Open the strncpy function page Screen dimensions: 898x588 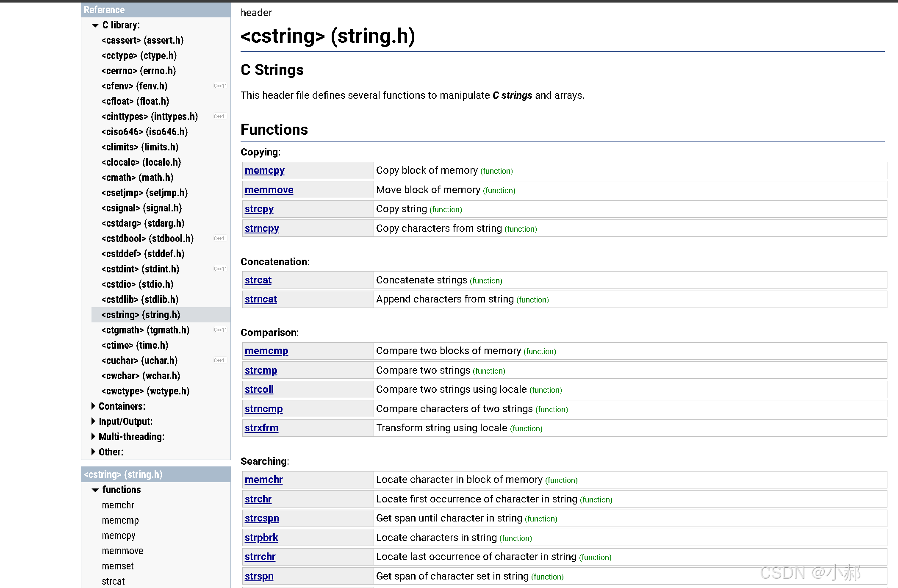(x=261, y=229)
